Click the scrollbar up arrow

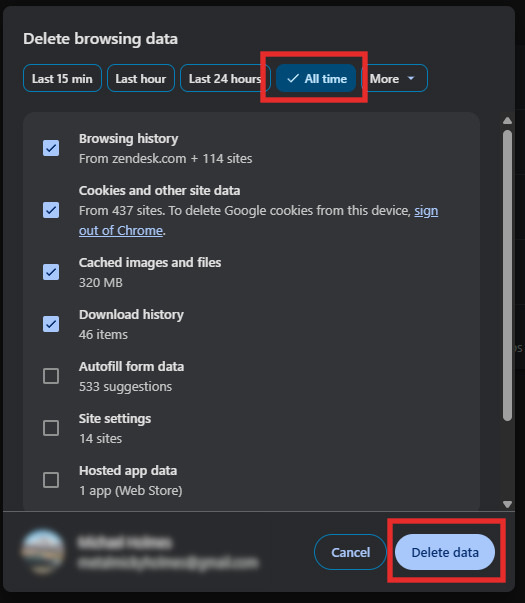(x=507, y=121)
